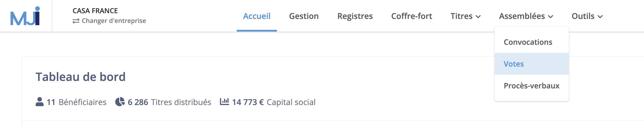Open Procès-verbaux from the menu
The image size is (644, 128).
tap(532, 86)
